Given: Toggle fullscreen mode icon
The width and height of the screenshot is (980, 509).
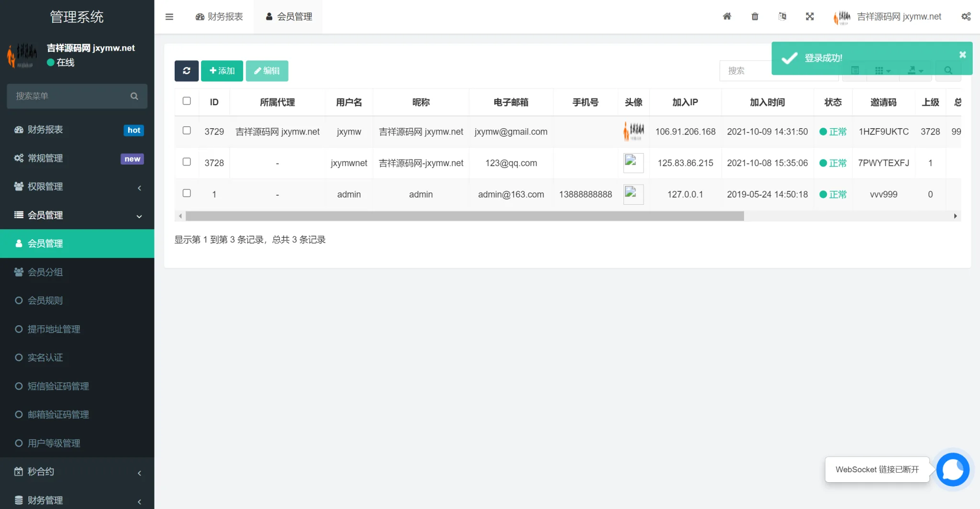Looking at the screenshot, I should (x=810, y=17).
